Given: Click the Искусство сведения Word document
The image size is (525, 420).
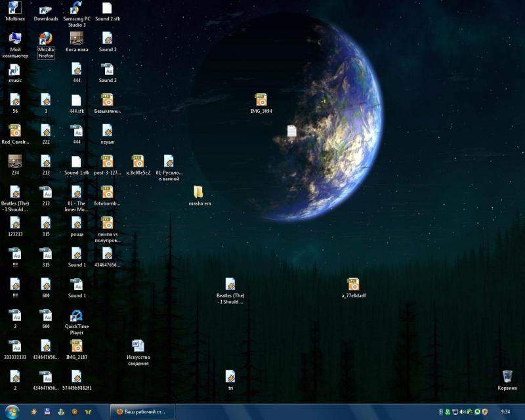Looking at the screenshot, I should point(138,346).
